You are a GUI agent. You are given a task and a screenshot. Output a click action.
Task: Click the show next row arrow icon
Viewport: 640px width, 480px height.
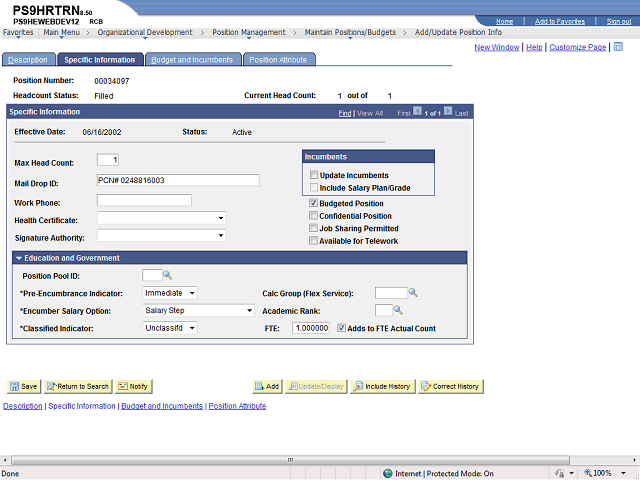click(x=448, y=111)
